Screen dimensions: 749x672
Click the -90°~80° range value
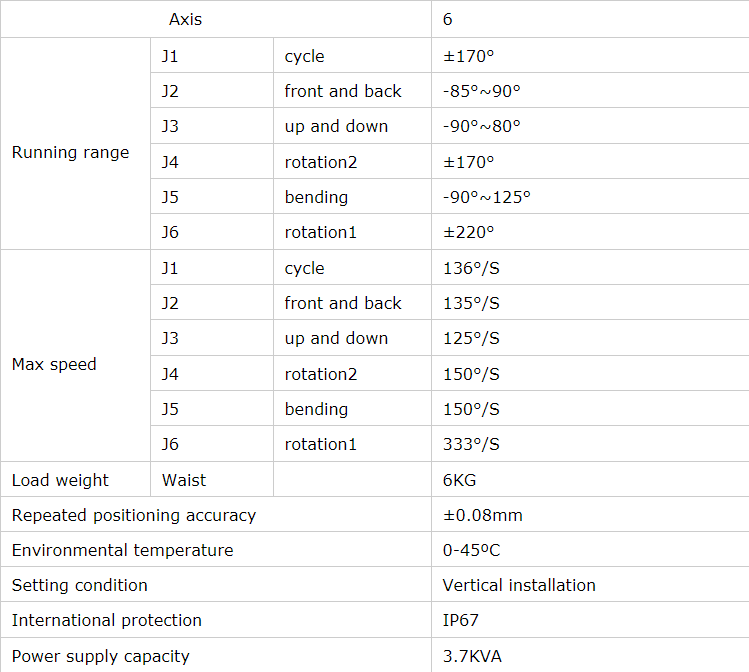tap(482, 126)
